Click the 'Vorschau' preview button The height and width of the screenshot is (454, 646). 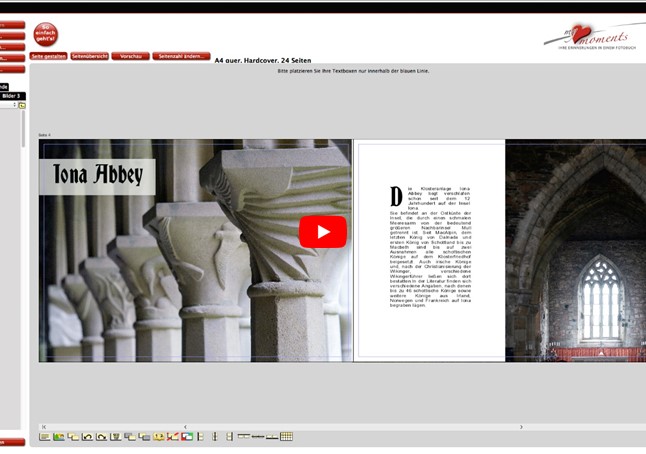[130, 57]
